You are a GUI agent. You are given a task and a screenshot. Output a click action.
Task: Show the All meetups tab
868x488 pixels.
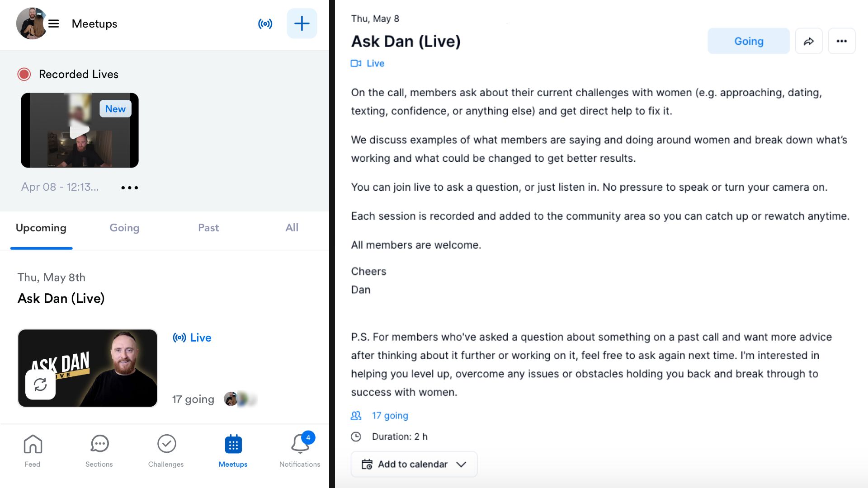pyautogui.click(x=292, y=228)
